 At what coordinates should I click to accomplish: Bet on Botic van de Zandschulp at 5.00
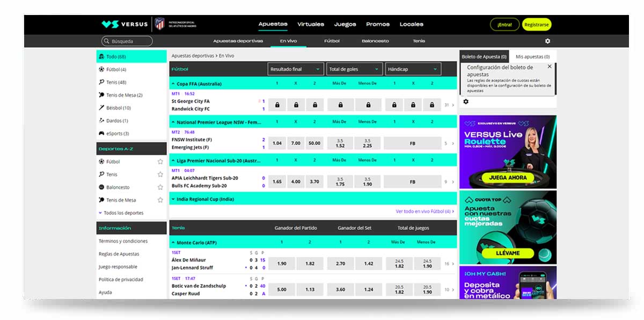point(282,290)
